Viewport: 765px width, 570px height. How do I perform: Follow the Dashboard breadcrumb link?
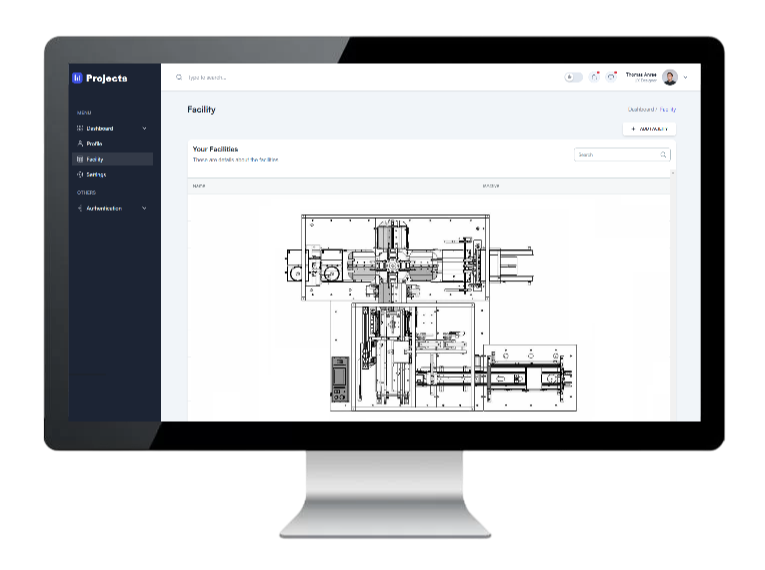click(641, 109)
